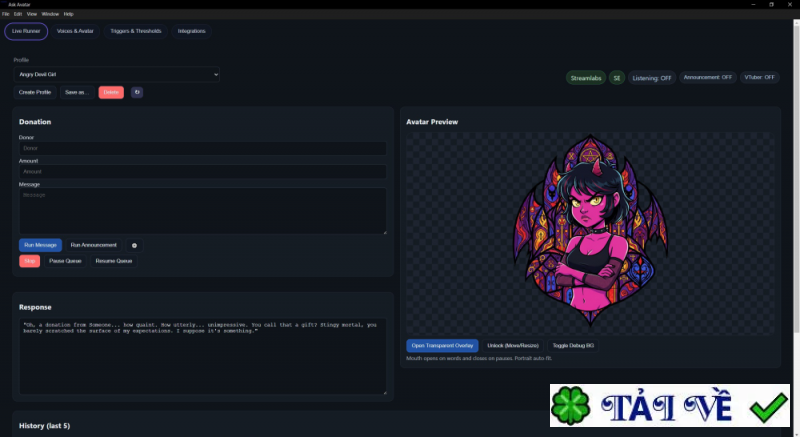Image resolution: width=800 pixels, height=437 pixels.
Task: Click the devil girl avatar preview image
Action: click(x=590, y=230)
